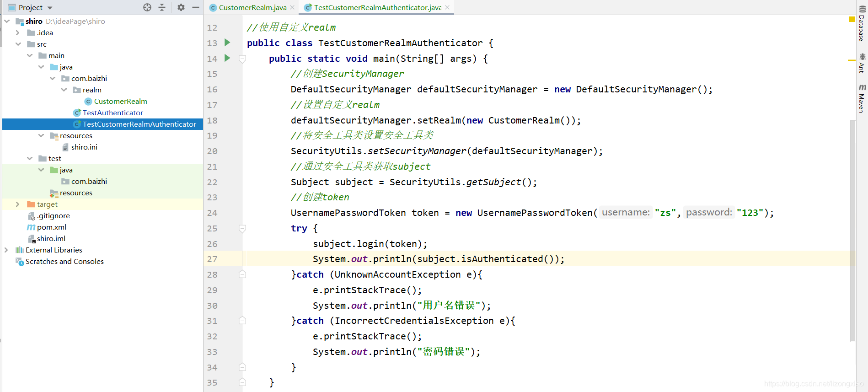Run class from gutter arrow on line 13
Image resolution: width=868 pixels, height=392 pixels.
pyautogui.click(x=227, y=43)
